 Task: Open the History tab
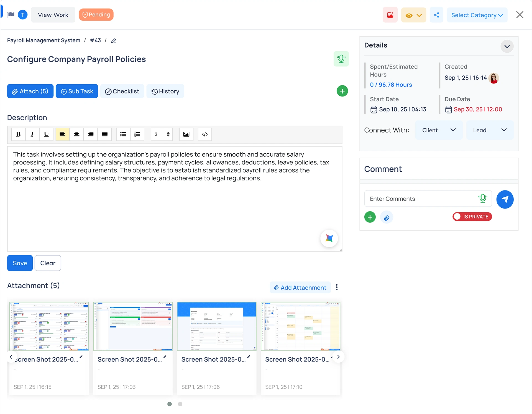[x=165, y=91]
